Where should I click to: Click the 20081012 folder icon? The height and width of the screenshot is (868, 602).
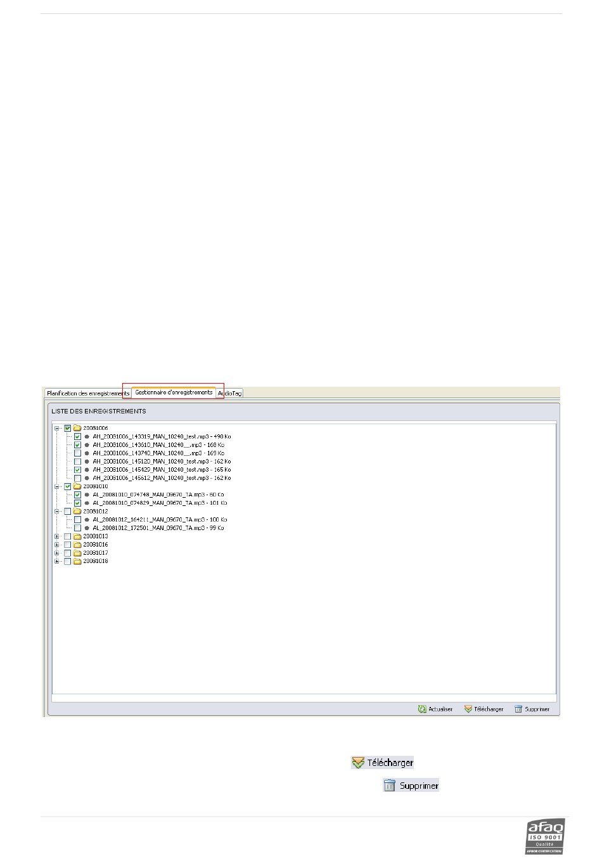77,511
